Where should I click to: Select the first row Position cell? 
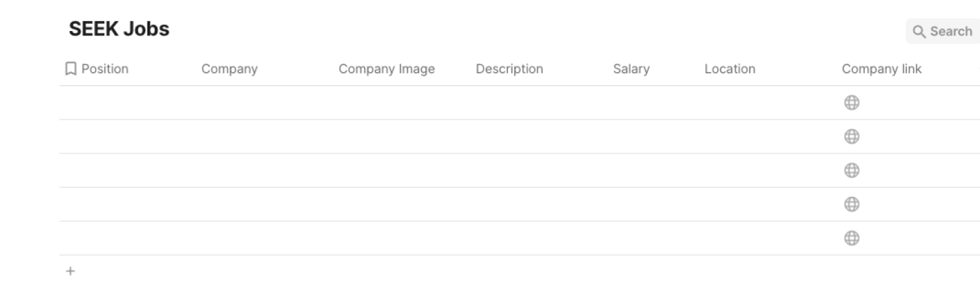coord(128,102)
